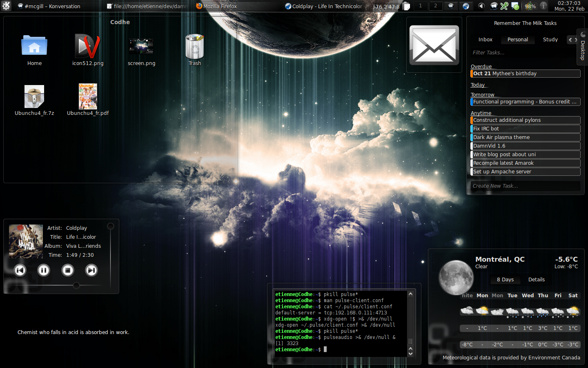This screenshot has height=368, width=588.
Task: Skip to the next track in the player
Action: pyautogui.click(x=91, y=270)
